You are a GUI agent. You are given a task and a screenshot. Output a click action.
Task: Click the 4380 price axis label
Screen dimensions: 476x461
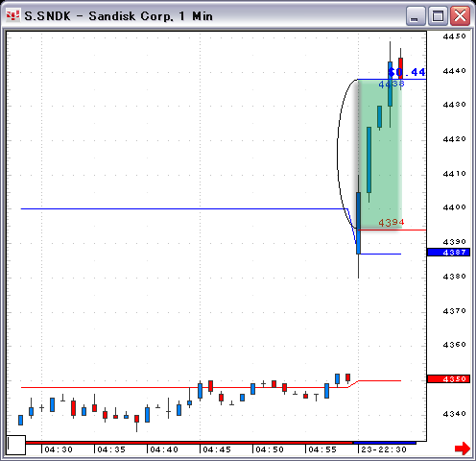tap(454, 277)
